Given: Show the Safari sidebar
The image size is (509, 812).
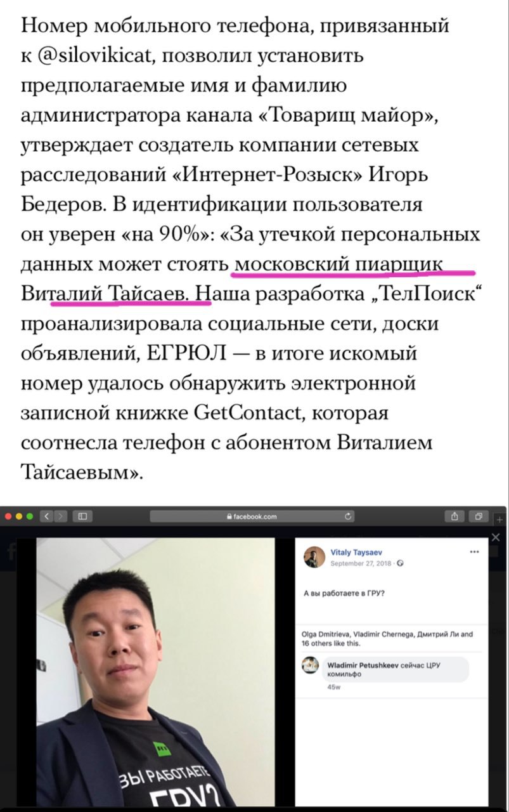Looking at the screenshot, I should [x=82, y=516].
